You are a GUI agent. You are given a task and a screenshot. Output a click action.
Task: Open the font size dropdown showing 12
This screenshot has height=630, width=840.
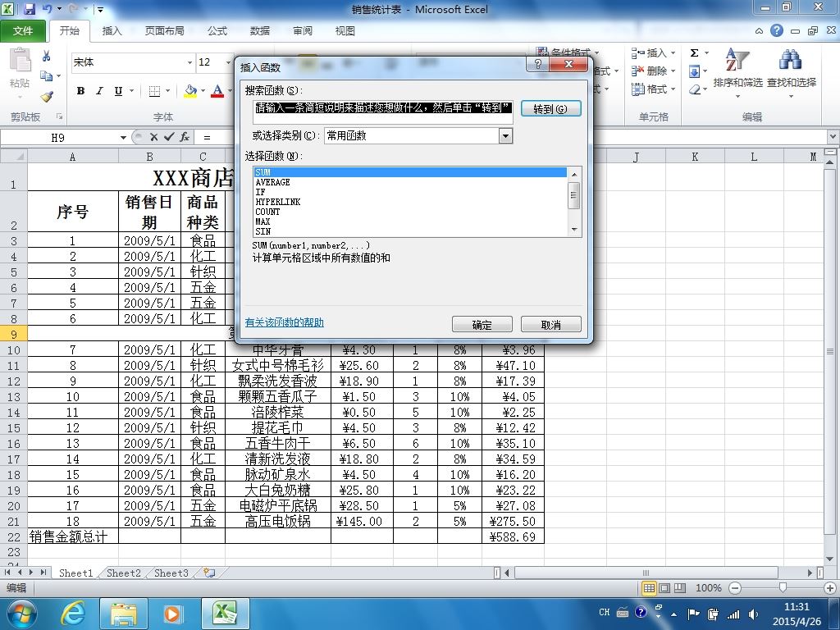point(229,62)
